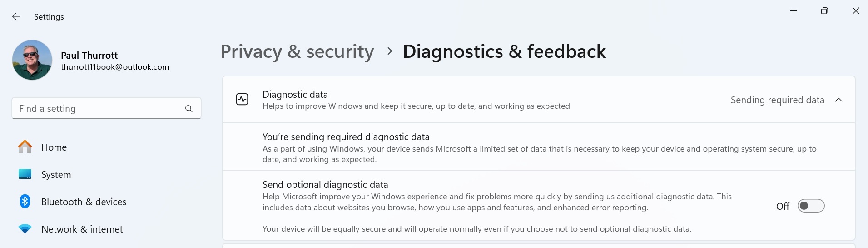Click the Diagnostic data pulse icon
Screen dimensions: 868x248
242,99
